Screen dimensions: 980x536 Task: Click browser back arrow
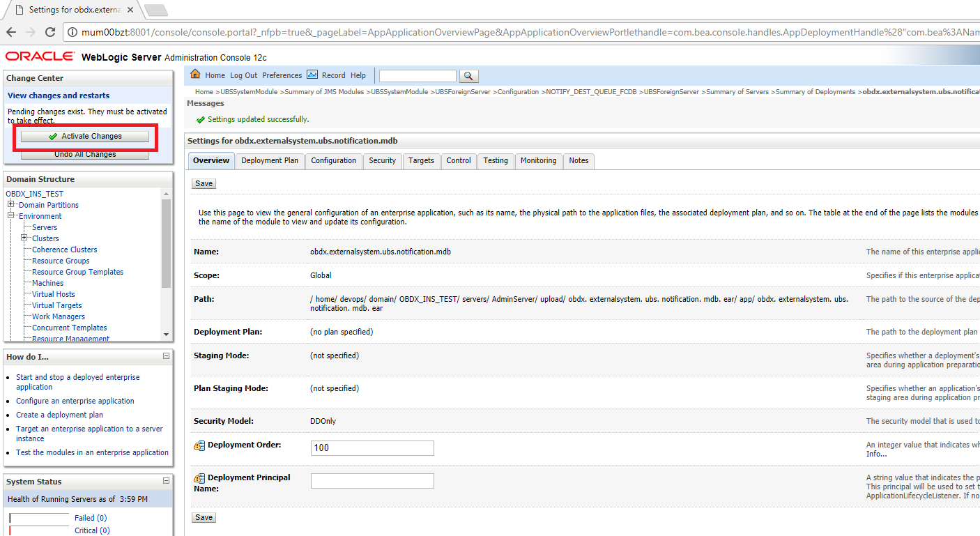[x=10, y=32]
